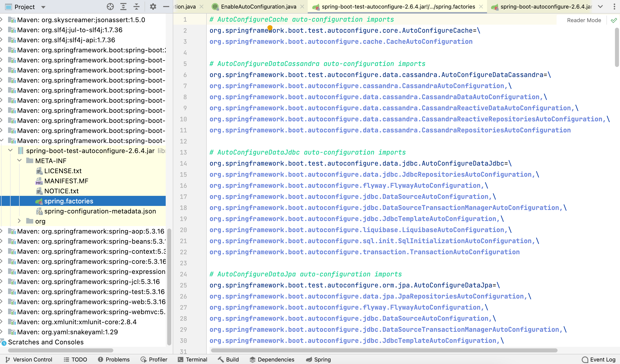The width and height of the screenshot is (620, 364).
Task: Toggle Reader Mode in the editor
Action: click(x=584, y=20)
